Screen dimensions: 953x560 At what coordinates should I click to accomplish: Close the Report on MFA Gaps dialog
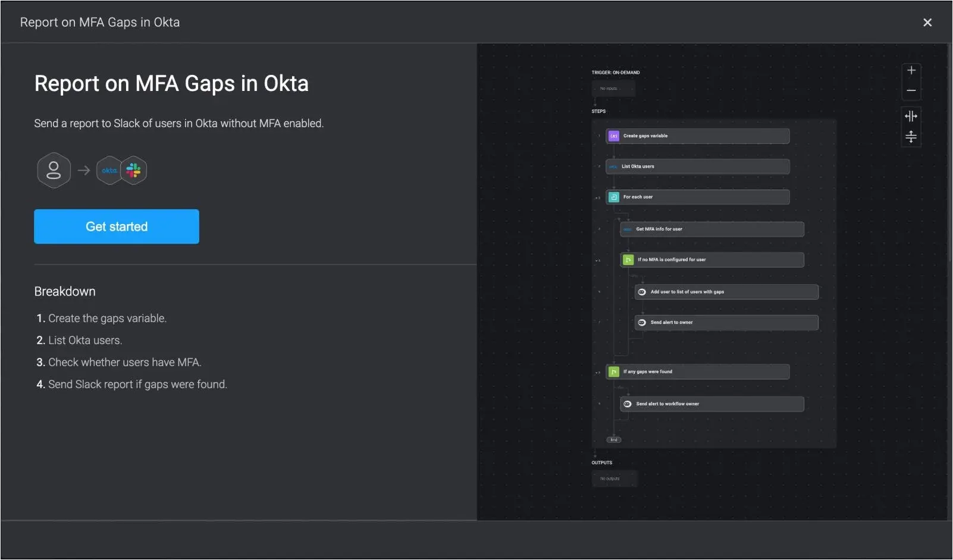(927, 23)
